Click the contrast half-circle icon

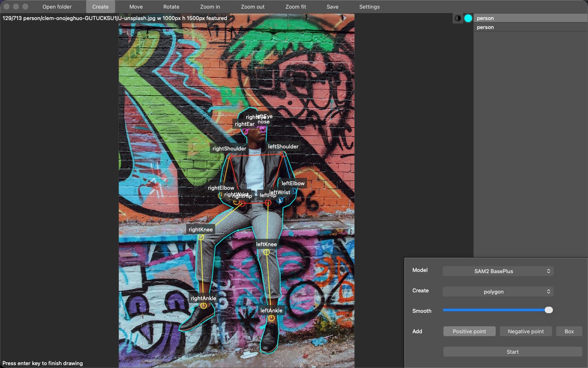pyautogui.click(x=458, y=18)
